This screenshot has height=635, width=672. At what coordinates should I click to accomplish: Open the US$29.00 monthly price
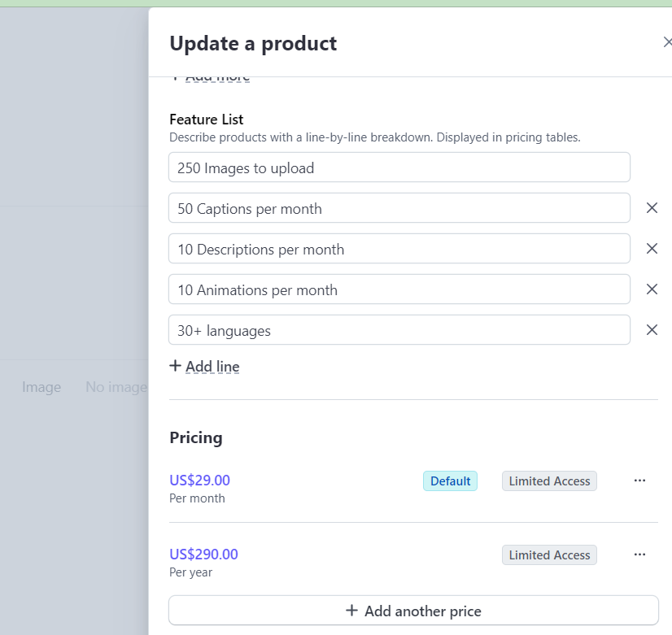click(x=199, y=481)
